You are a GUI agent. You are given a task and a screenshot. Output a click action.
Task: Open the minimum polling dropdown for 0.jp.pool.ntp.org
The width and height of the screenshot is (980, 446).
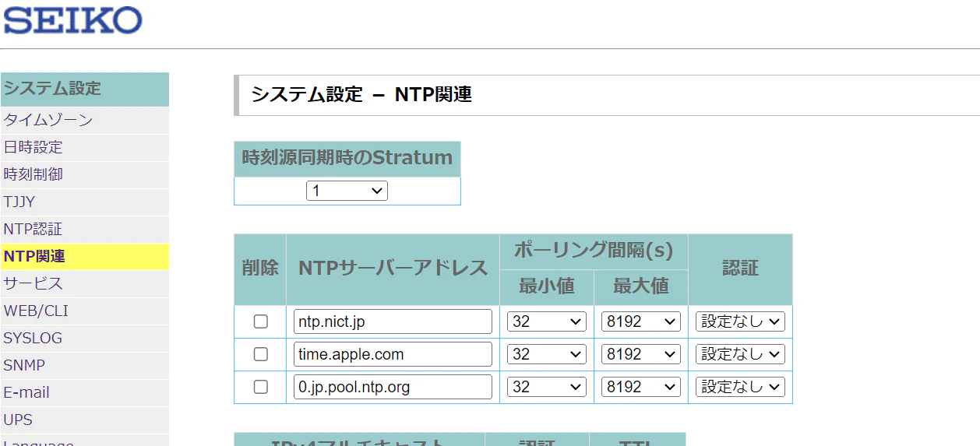tap(546, 387)
